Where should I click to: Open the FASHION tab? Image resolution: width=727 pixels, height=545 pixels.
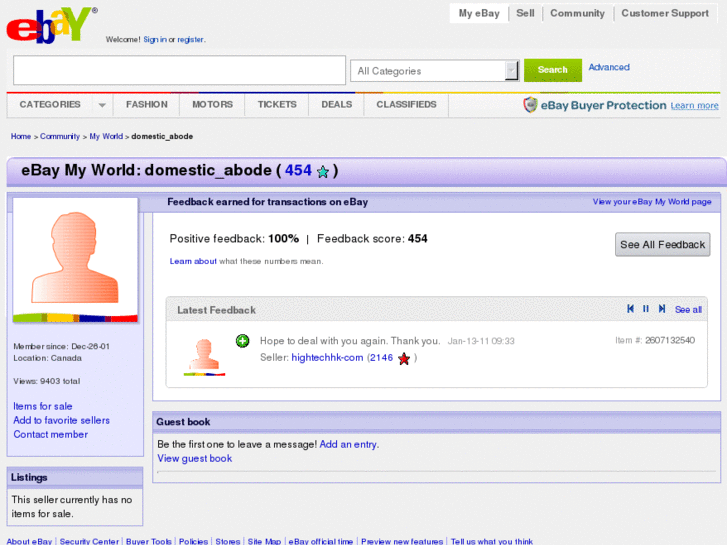[147, 104]
